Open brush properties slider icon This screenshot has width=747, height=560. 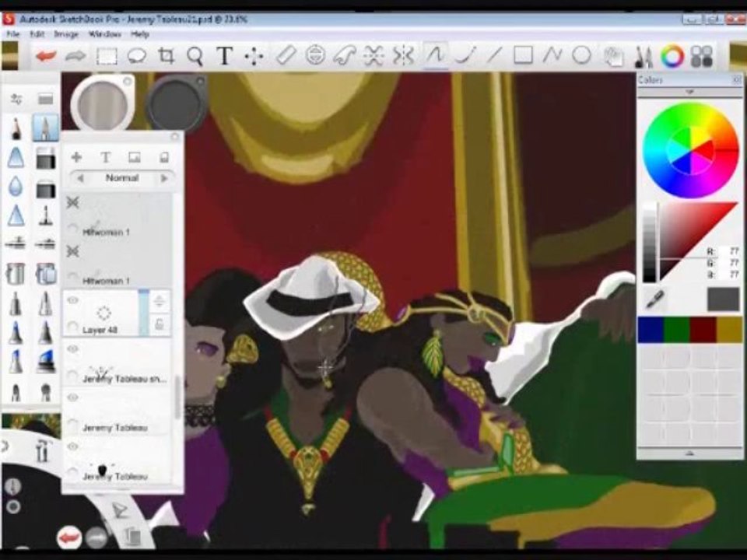[x=16, y=99]
